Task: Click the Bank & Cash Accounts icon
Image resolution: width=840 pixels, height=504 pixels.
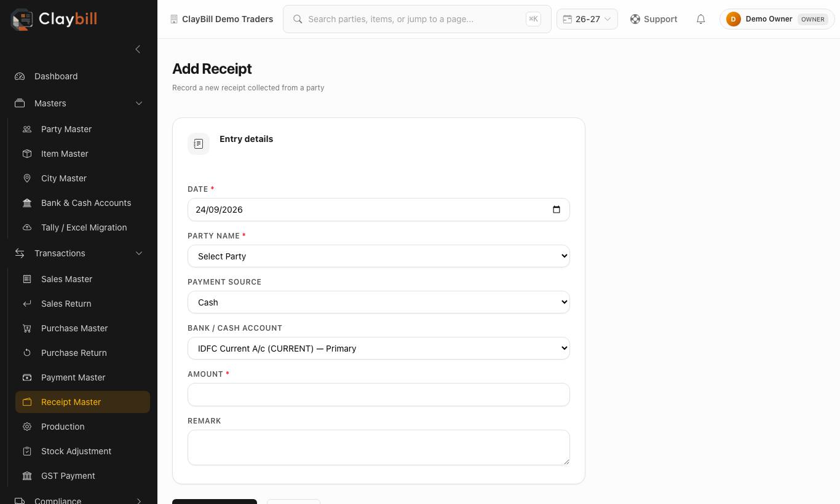Action: (27, 203)
